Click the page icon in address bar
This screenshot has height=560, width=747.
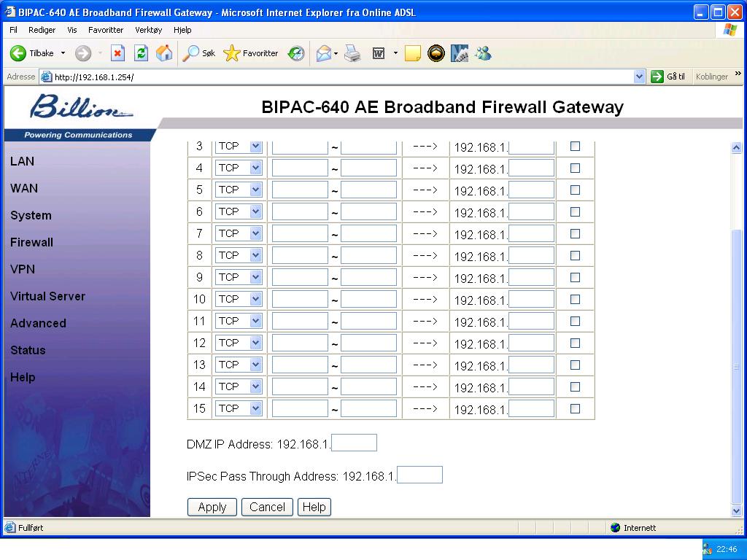[46, 77]
